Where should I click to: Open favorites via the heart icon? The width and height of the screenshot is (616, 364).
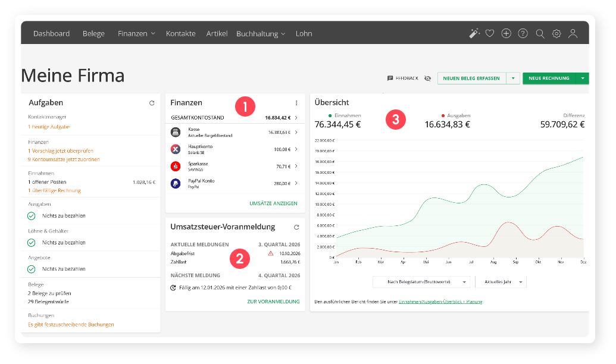(490, 34)
